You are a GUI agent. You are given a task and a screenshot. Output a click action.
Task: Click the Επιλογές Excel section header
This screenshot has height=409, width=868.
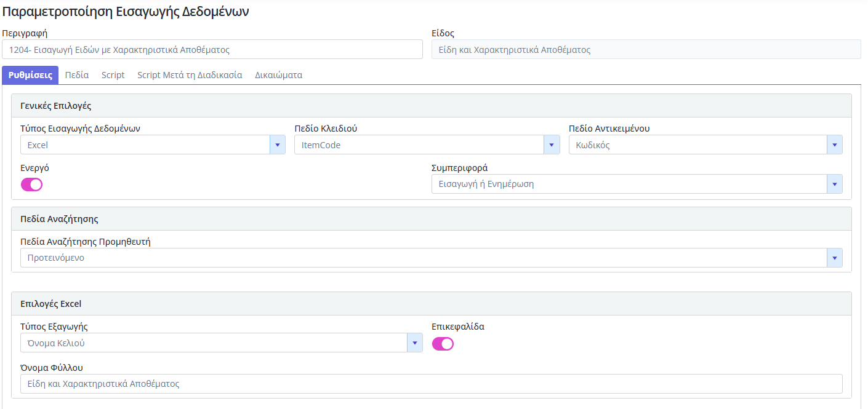[x=50, y=304]
